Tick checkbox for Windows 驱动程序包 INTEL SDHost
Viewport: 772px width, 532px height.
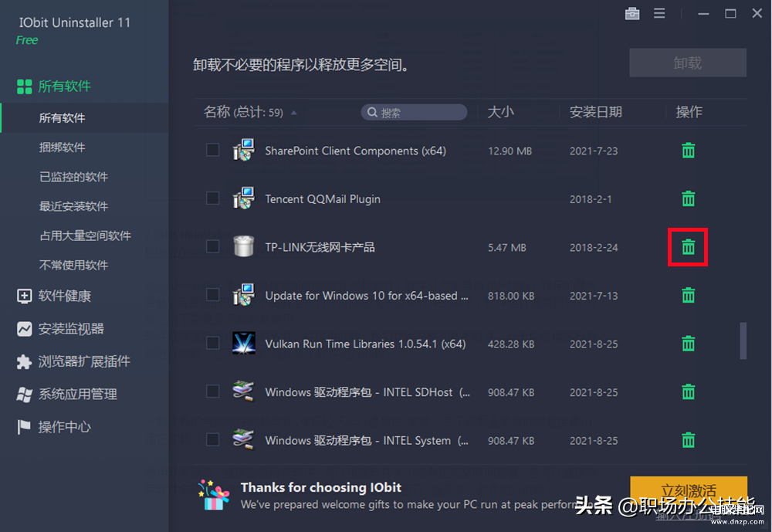(x=213, y=391)
